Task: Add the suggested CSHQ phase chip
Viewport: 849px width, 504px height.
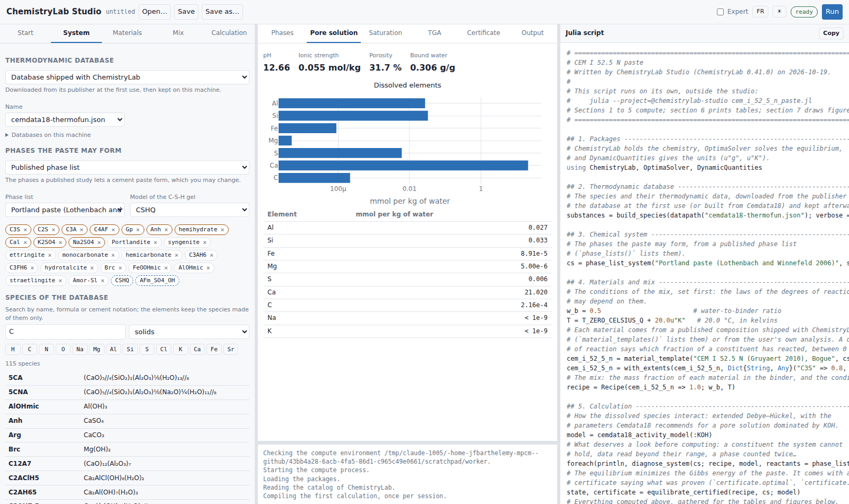Action: click(x=122, y=281)
